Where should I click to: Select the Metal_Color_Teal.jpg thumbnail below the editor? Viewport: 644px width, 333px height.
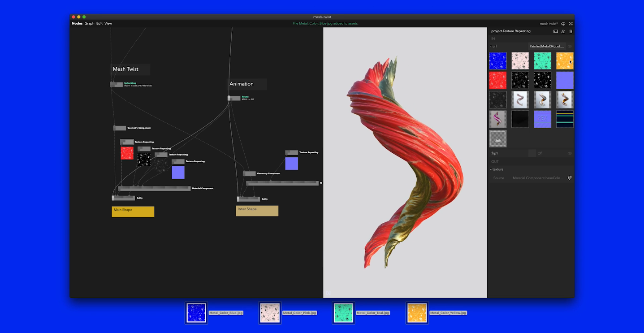click(x=343, y=312)
